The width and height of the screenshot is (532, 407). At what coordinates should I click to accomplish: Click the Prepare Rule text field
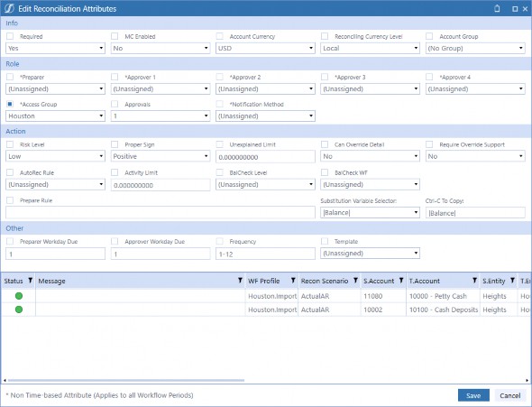coord(161,212)
